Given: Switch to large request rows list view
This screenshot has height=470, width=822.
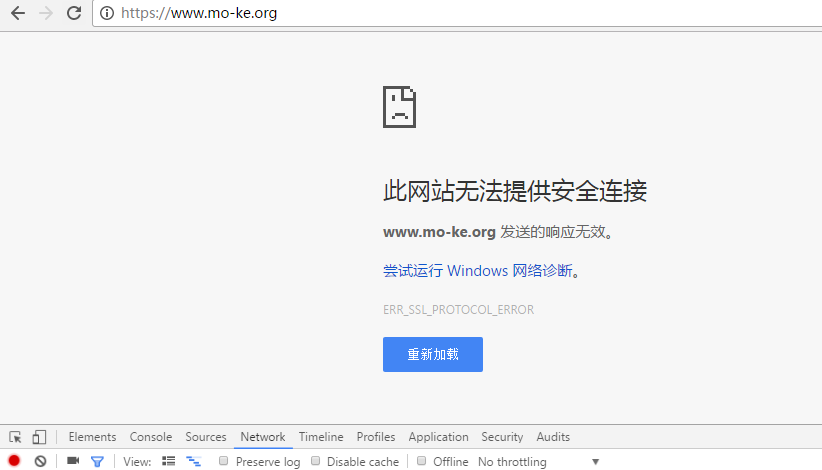Looking at the screenshot, I should click(x=168, y=461).
